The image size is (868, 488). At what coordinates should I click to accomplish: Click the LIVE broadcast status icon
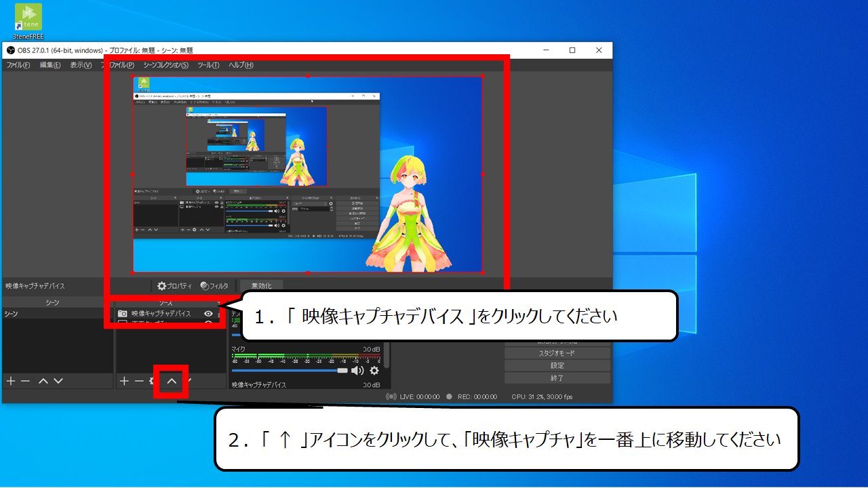tap(391, 396)
